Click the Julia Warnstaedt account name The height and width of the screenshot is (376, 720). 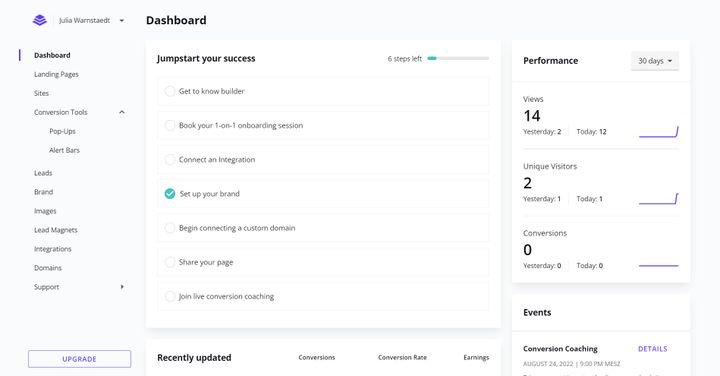click(84, 20)
